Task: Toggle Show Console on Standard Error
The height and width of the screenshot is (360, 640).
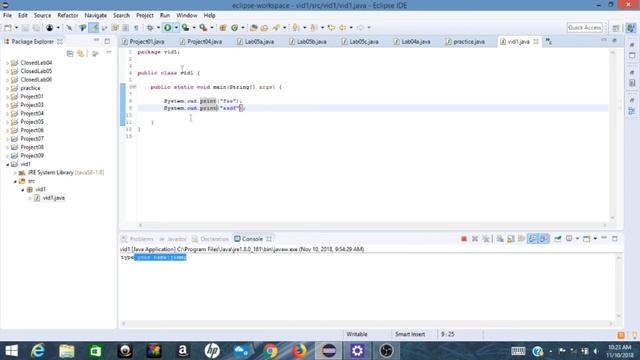Action: [x=544, y=239]
